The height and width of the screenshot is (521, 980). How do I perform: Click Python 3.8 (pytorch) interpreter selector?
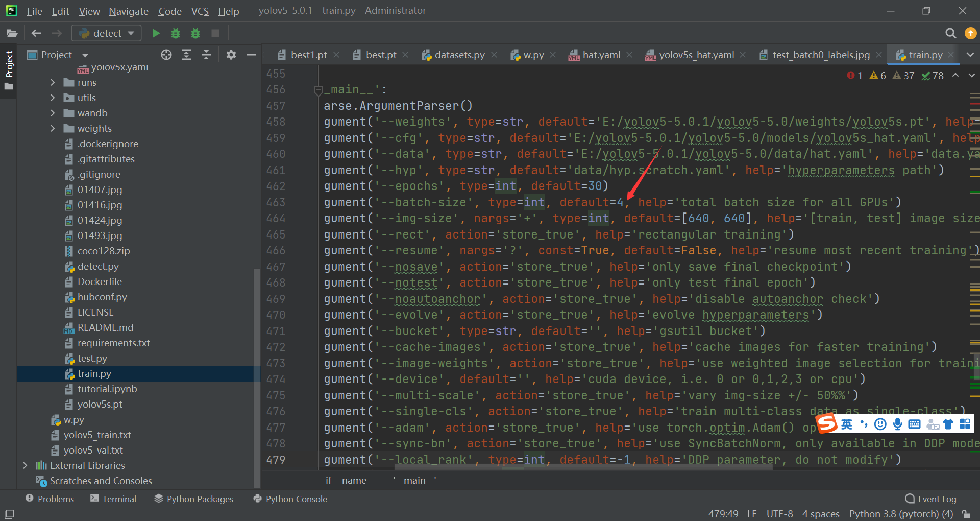901,514
